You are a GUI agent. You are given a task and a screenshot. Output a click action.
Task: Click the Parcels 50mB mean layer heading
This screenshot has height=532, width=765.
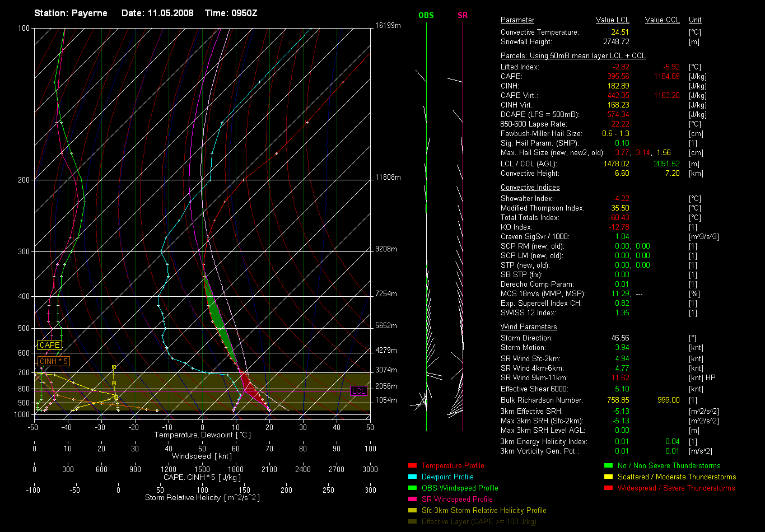click(573, 56)
